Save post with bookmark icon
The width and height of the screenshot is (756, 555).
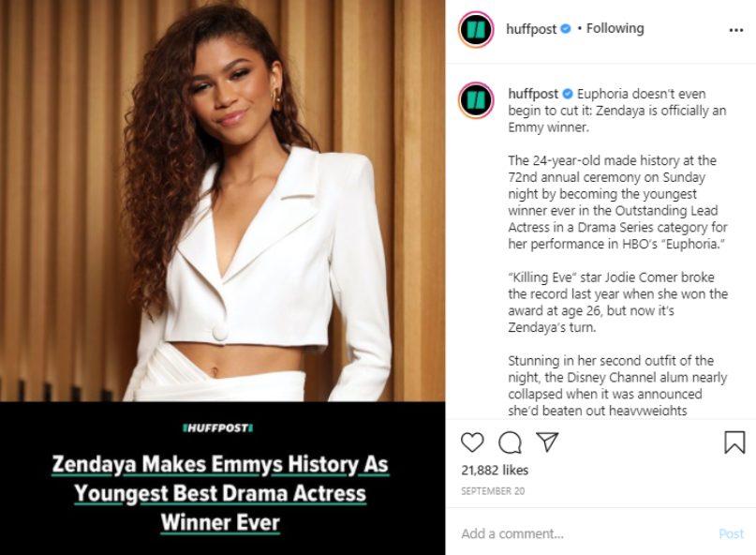pos(734,442)
